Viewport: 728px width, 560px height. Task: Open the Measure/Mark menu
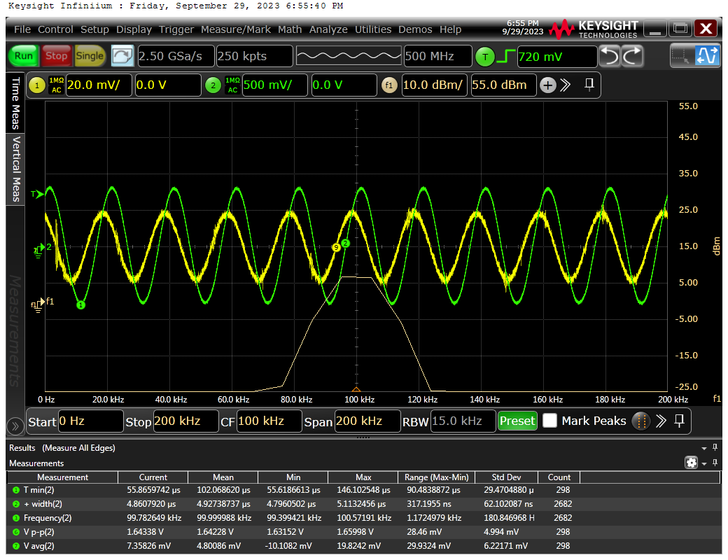[x=236, y=29]
